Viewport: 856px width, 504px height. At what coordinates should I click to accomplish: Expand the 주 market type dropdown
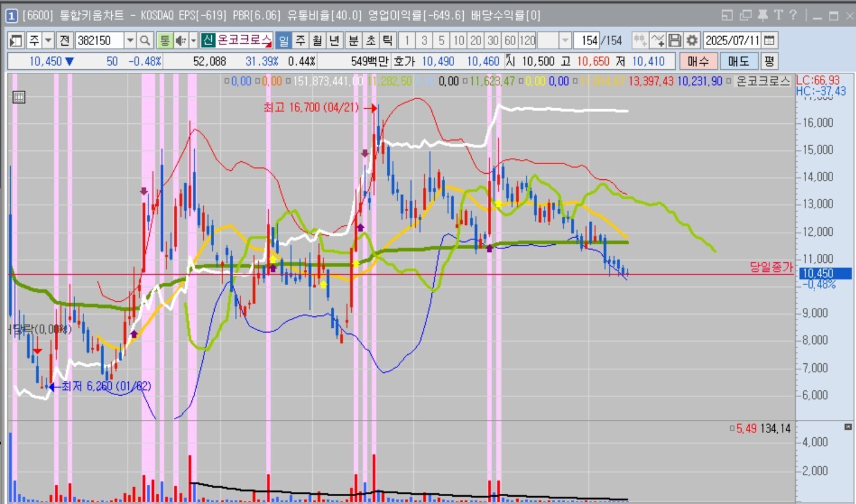(x=49, y=41)
